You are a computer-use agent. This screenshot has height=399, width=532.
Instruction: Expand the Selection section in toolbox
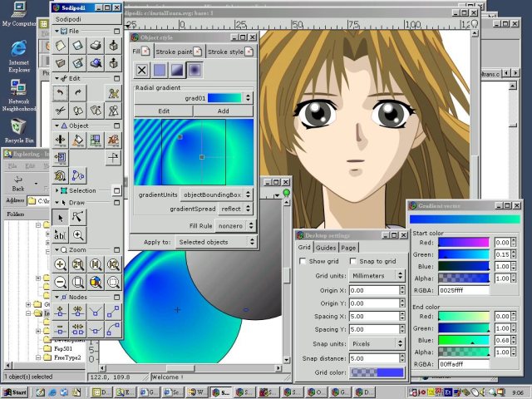(x=57, y=190)
